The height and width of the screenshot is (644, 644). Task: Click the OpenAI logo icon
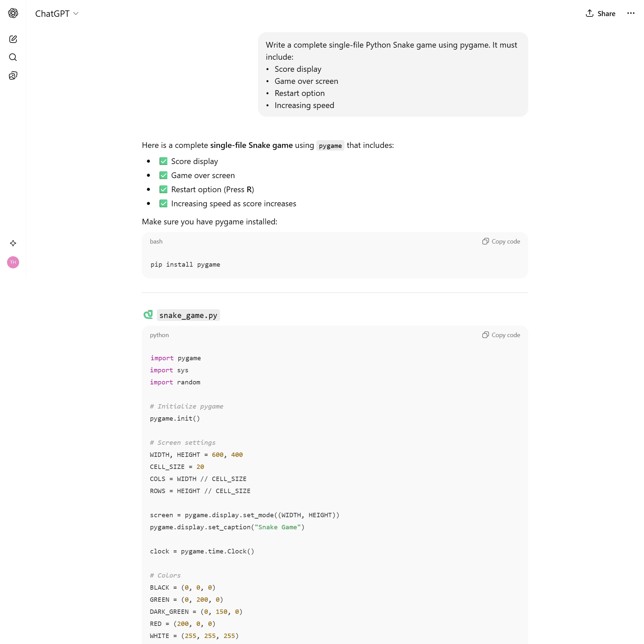click(13, 13)
